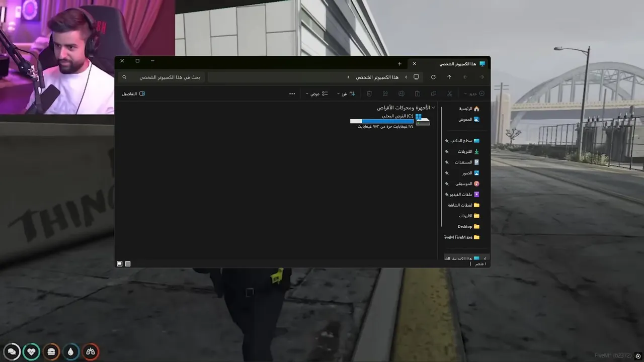Click the burger hunger HUD icon
Screen dimensions: 644x362
pos(51,352)
